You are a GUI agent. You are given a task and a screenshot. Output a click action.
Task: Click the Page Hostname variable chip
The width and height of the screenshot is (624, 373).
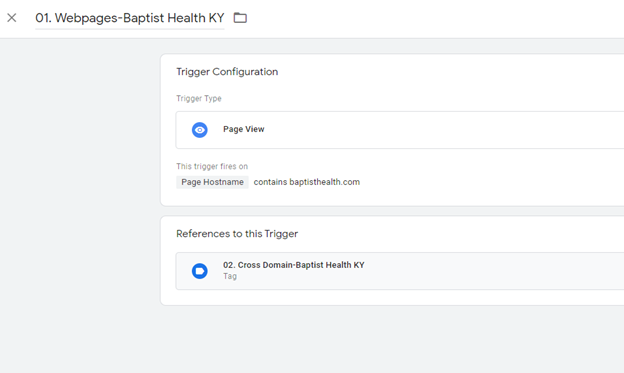pos(213,182)
